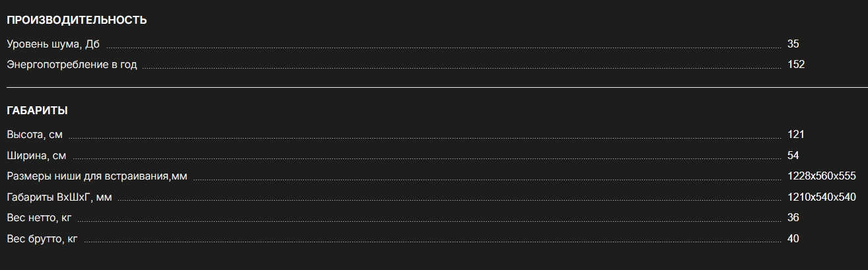The image size is (868, 270).
Task: Click the "Вес нетто, кг" label
Action: 39,218
